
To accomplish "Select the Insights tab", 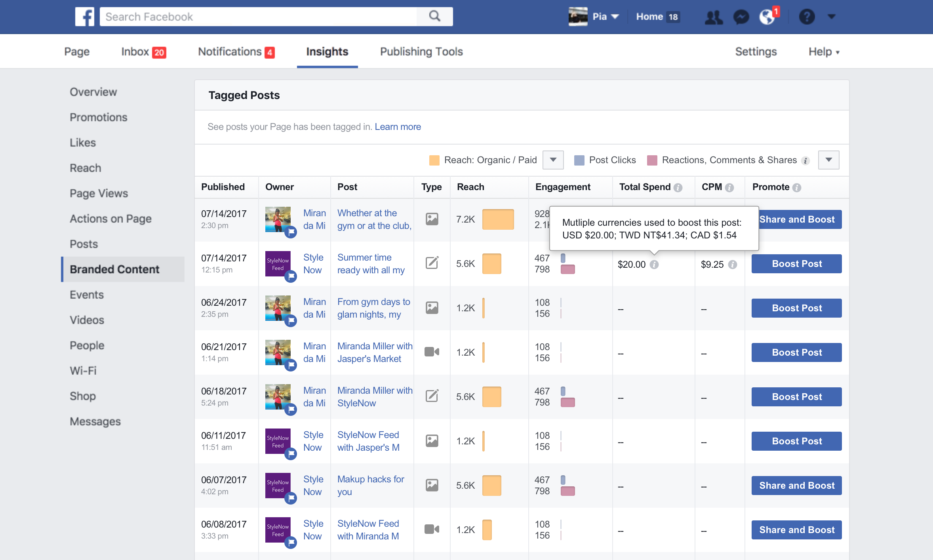I will coord(327,51).
